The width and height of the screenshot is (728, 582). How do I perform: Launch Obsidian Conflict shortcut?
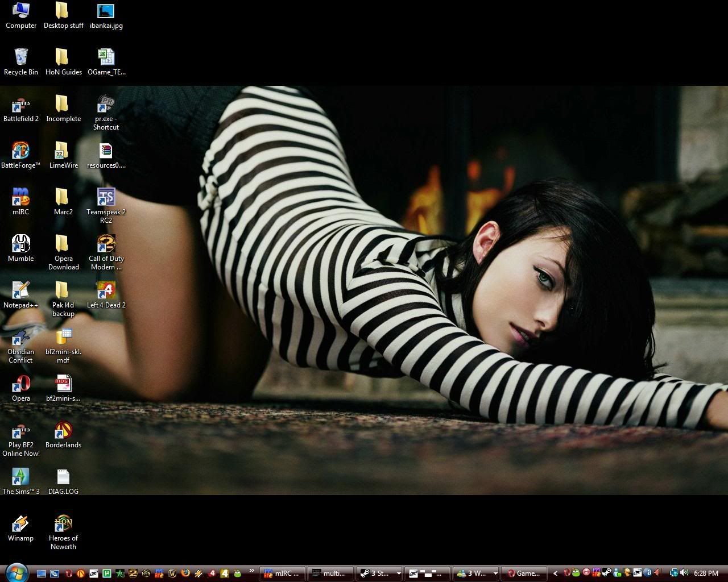coord(21,346)
